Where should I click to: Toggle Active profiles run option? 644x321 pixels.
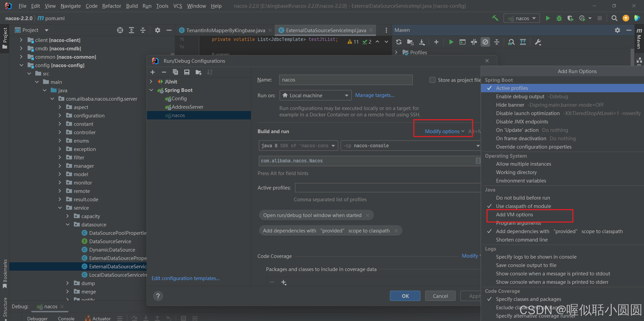pos(562,88)
